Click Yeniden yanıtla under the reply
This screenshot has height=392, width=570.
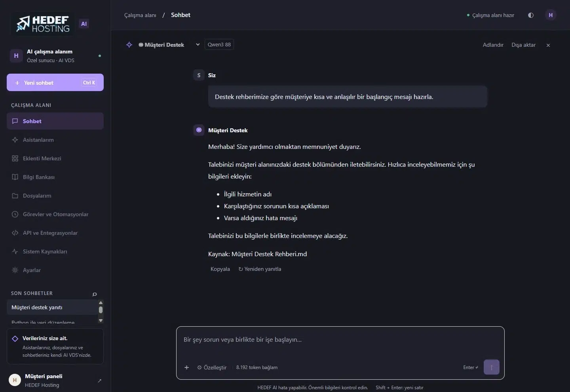[260, 269]
